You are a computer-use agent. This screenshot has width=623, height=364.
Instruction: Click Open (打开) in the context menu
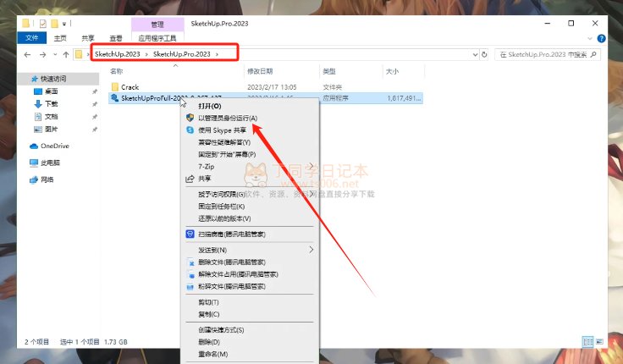click(210, 106)
